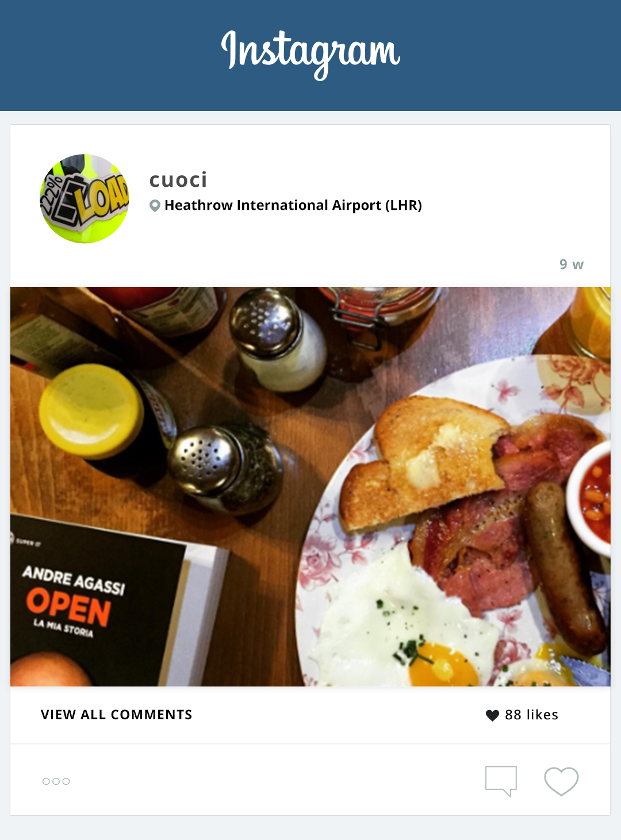Open the cuoci username link

tap(178, 180)
